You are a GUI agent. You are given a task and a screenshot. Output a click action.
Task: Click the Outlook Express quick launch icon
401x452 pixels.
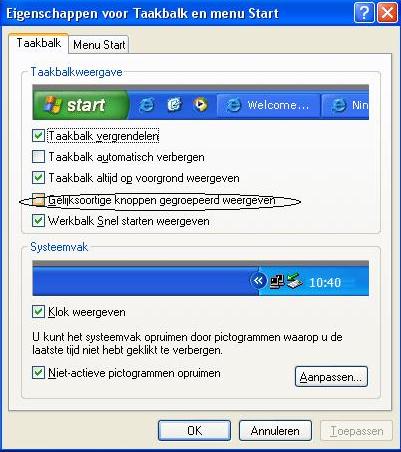(174, 105)
